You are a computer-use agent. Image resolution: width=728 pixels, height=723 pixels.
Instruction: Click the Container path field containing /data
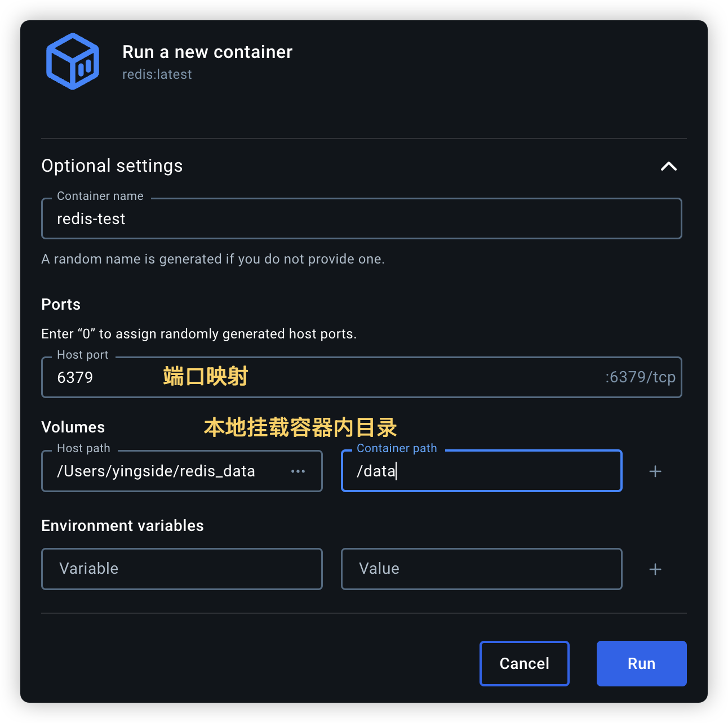(x=481, y=471)
